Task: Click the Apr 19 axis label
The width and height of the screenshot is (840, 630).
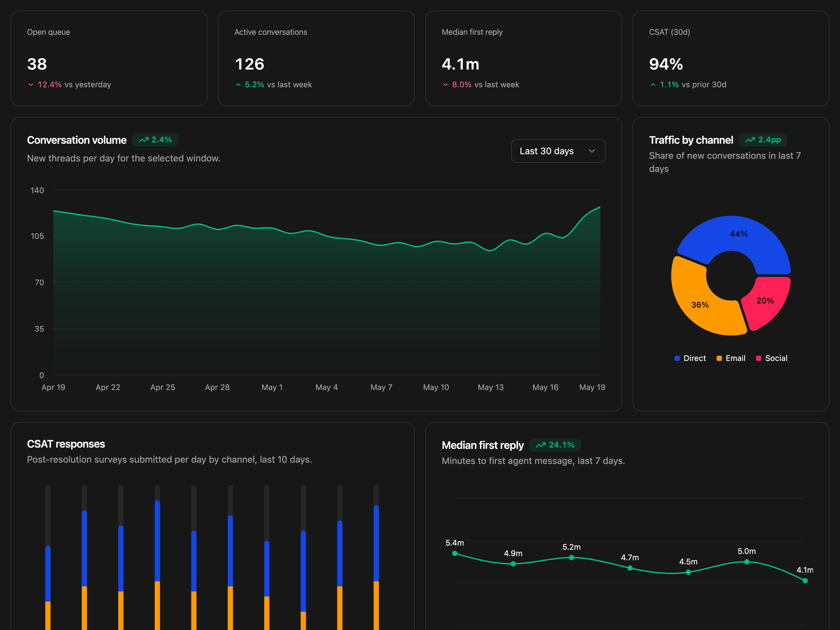Action: (x=53, y=387)
